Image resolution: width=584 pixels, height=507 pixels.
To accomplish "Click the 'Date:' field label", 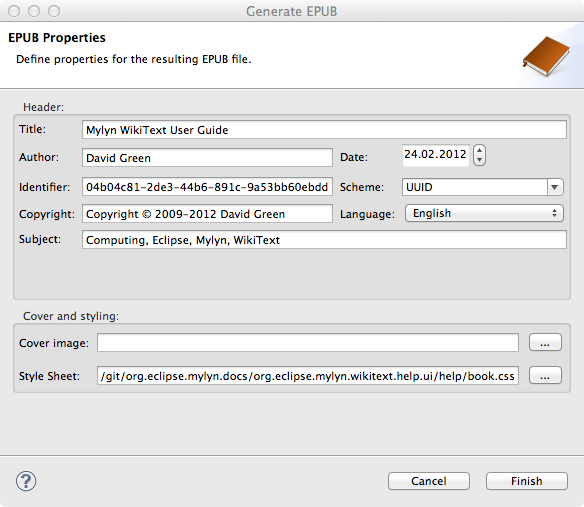I will [354, 157].
